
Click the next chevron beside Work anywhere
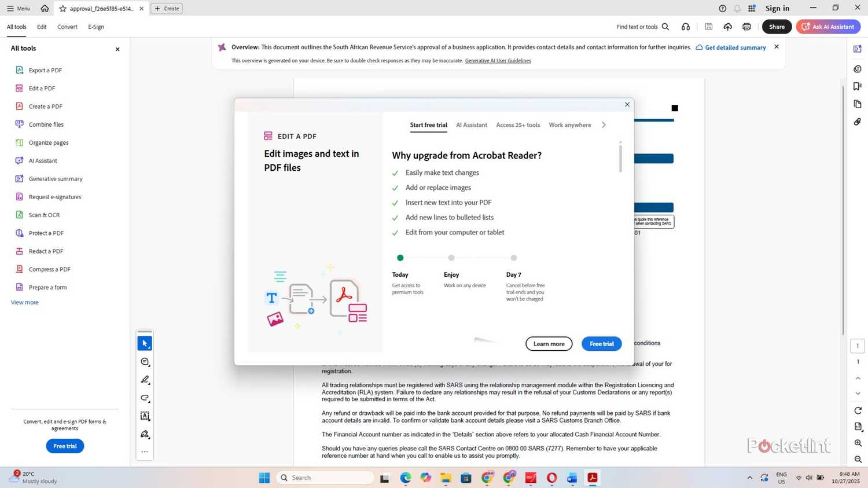(604, 124)
